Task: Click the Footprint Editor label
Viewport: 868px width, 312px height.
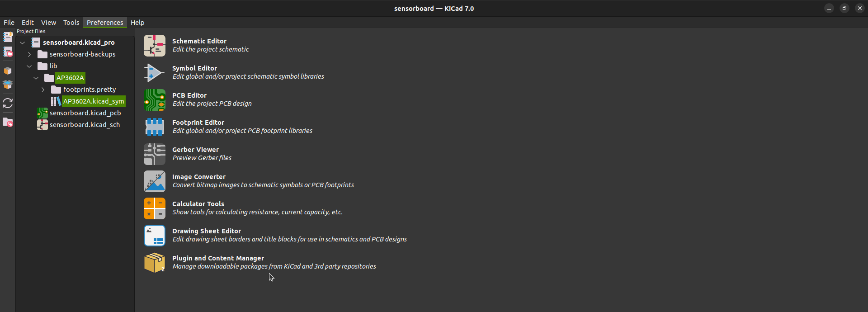Action: tap(198, 123)
